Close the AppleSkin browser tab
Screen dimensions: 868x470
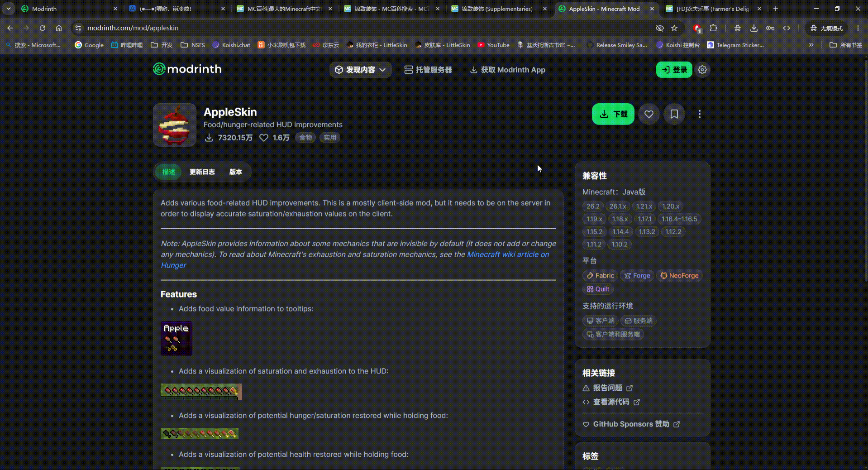pyautogui.click(x=652, y=9)
